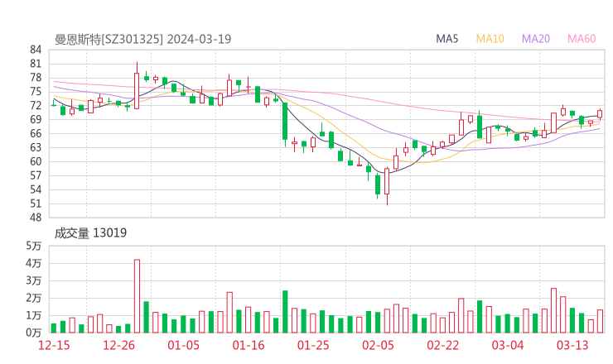Click the 78 price axis value

pyautogui.click(x=36, y=78)
